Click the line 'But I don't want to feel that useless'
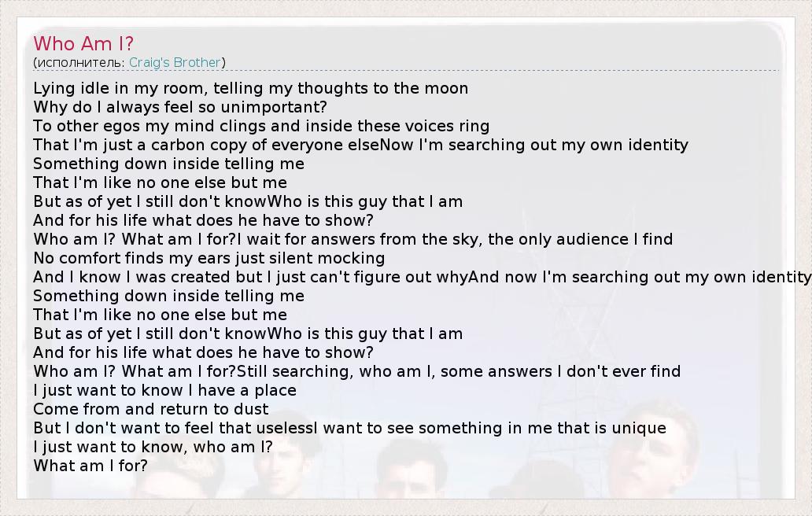 coord(349,428)
